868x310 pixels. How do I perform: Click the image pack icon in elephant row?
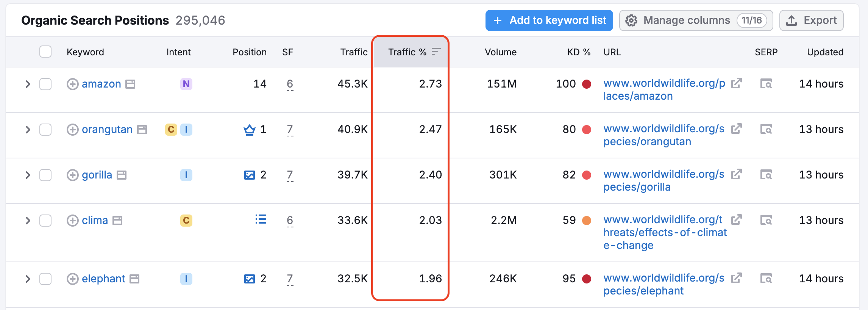point(249,279)
